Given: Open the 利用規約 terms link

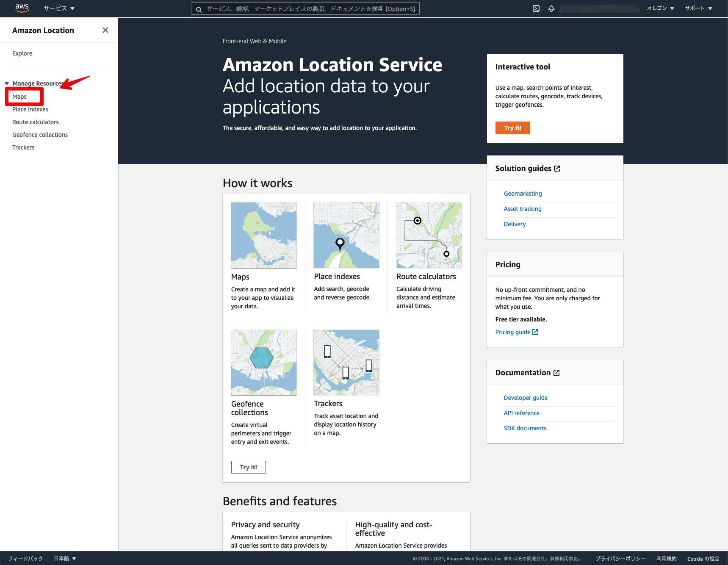Looking at the screenshot, I should click(x=667, y=559).
